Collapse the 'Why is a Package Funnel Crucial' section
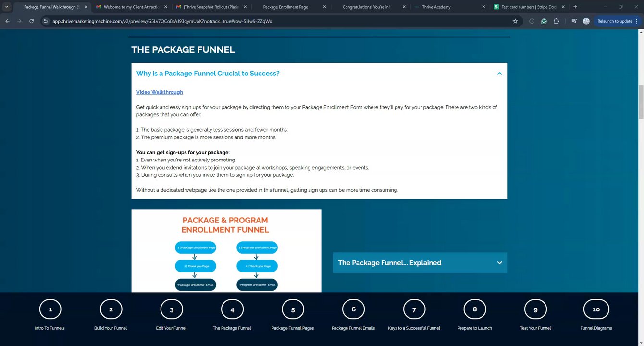This screenshot has height=346, width=644. tap(499, 74)
